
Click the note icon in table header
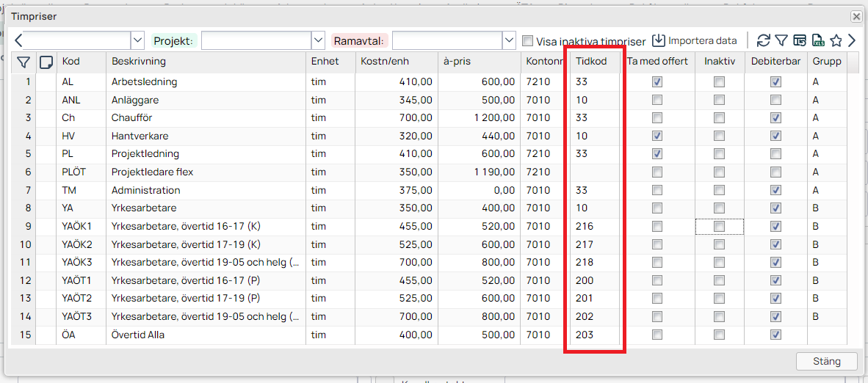[x=46, y=62]
